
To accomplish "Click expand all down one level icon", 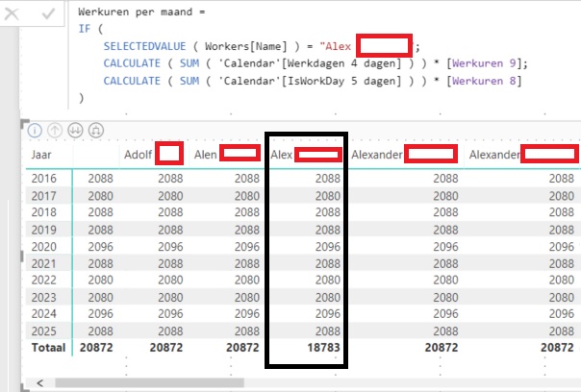I will coord(96,131).
